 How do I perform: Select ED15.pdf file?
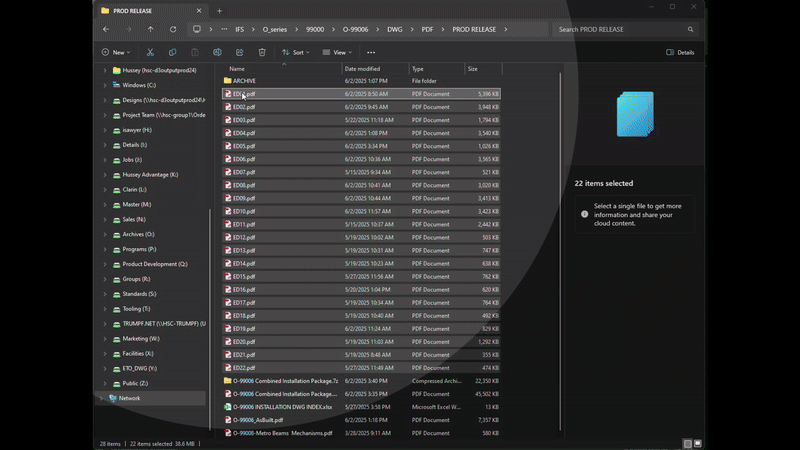coord(361,277)
